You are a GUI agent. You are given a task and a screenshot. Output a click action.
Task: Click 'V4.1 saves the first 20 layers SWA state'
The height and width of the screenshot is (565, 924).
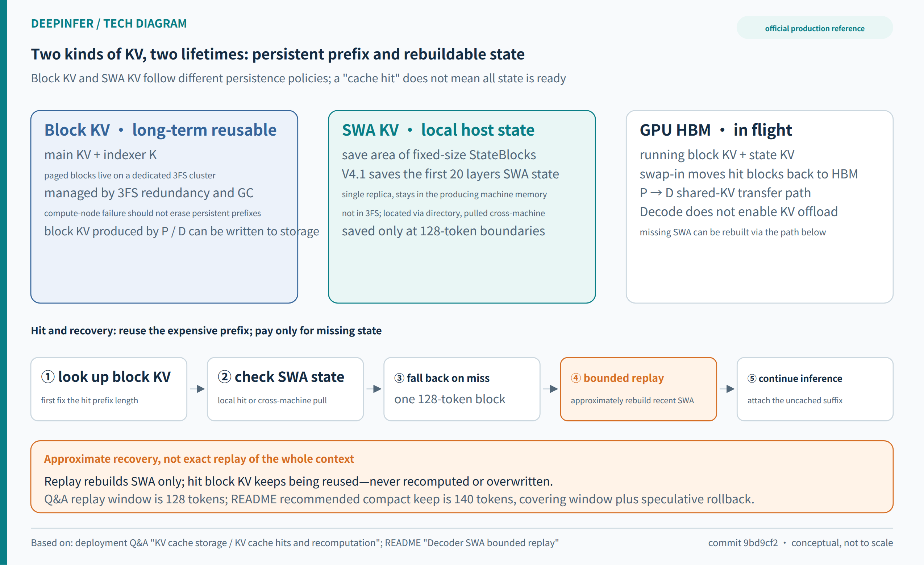[450, 174]
